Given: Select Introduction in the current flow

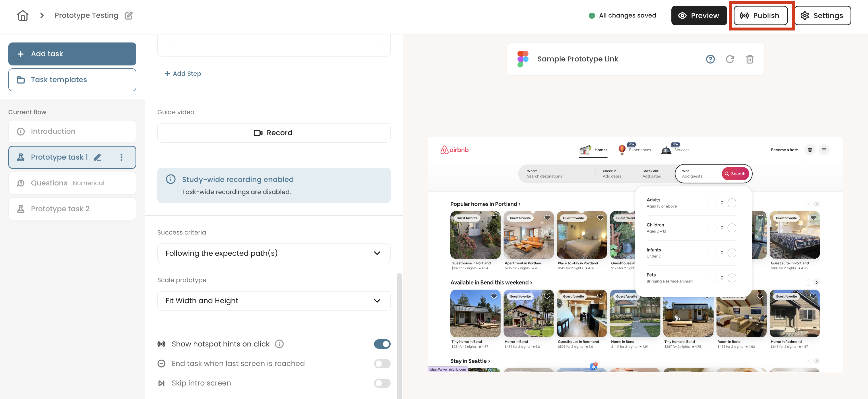Looking at the screenshot, I should coord(72,131).
